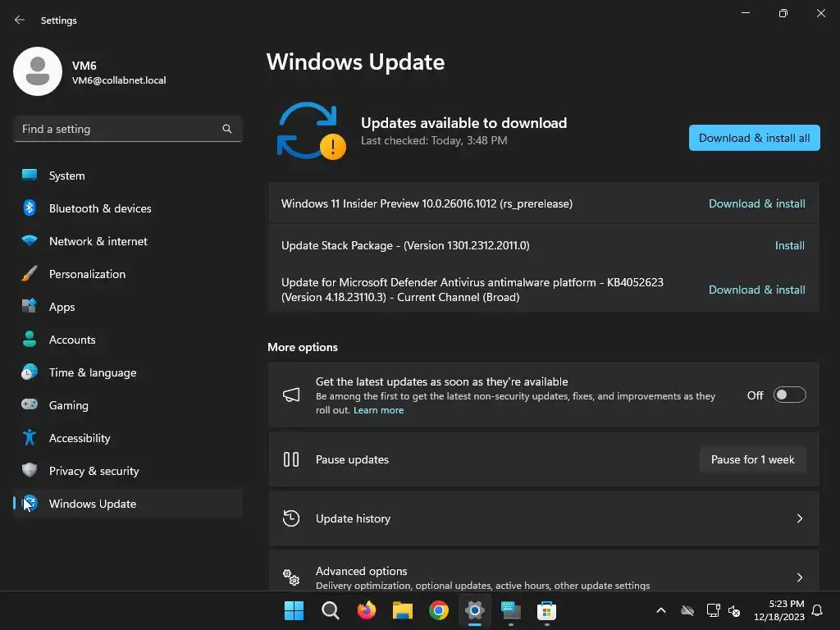Screen dimensions: 840x630
Task: Launch Google Chrome from the taskbar
Action: 439,610
